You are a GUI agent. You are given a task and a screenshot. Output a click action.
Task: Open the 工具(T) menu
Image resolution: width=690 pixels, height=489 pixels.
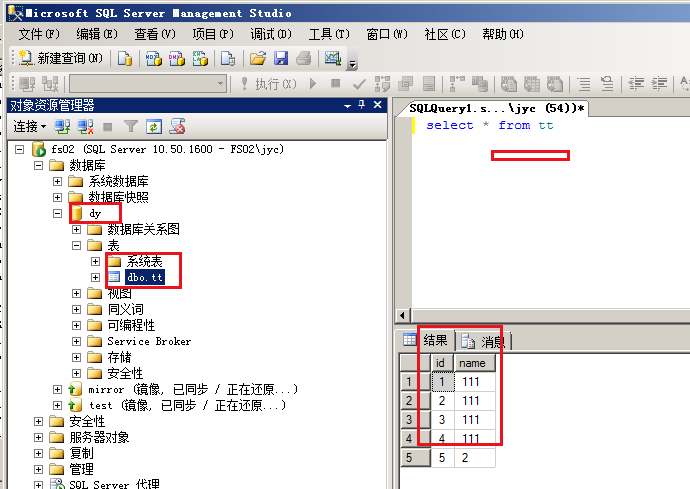click(x=329, y=34)
